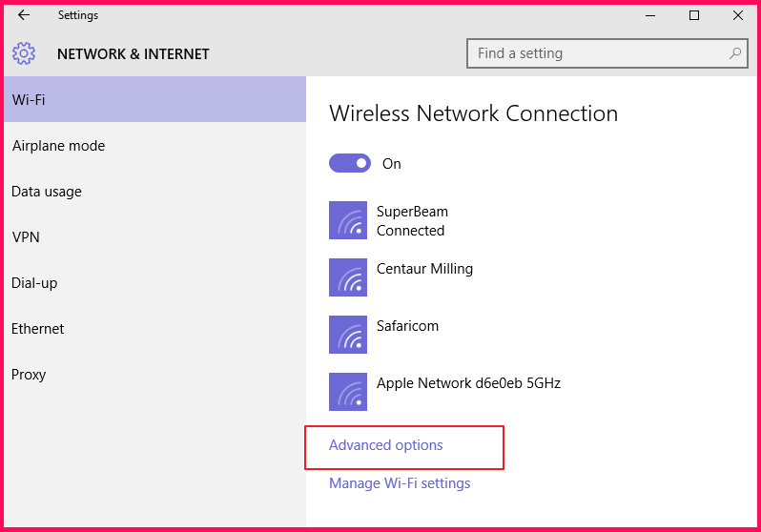The width and height of the screenshot is (761, 532).
Task: Turn off the Wi-Fi toggle switch
Action: (x=350, y=163)
